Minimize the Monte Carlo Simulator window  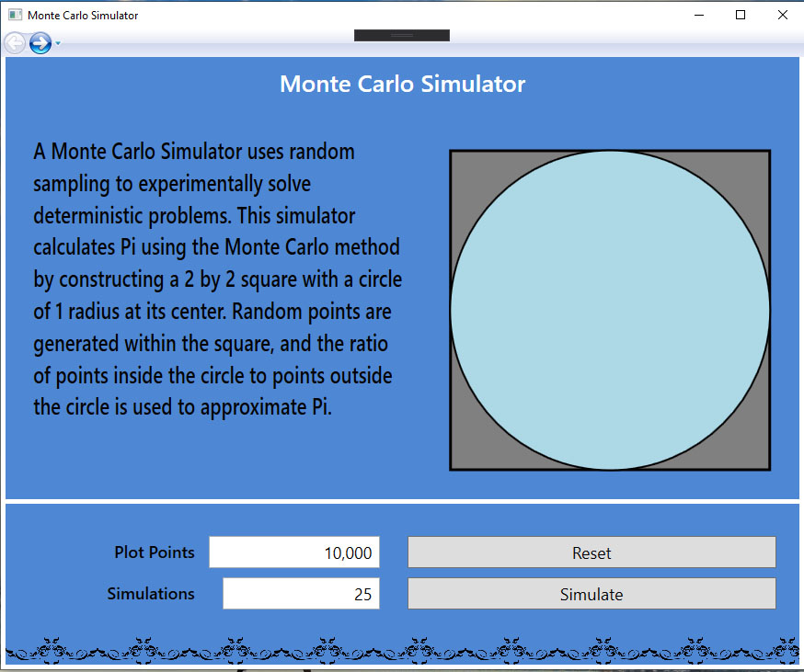(x=700, y=15)
